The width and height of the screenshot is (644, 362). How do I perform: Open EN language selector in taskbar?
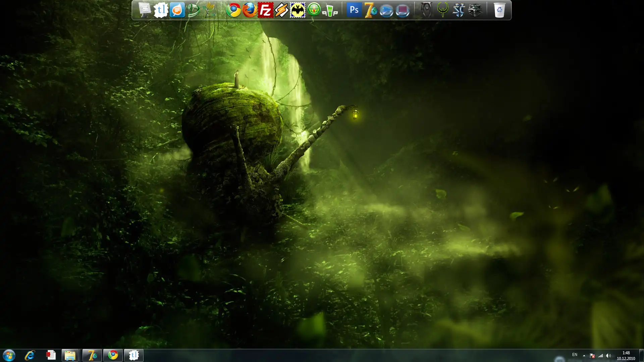(x=575, y=355)
